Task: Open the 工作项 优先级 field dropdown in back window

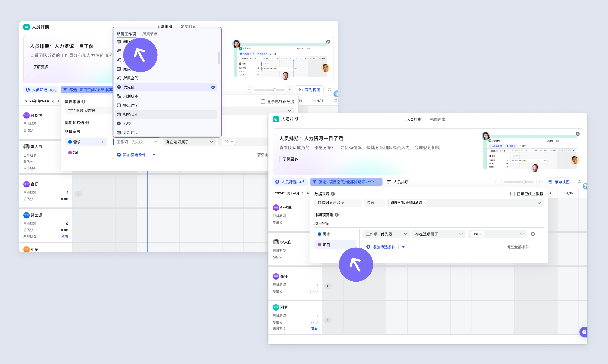Action: [137, 142]
